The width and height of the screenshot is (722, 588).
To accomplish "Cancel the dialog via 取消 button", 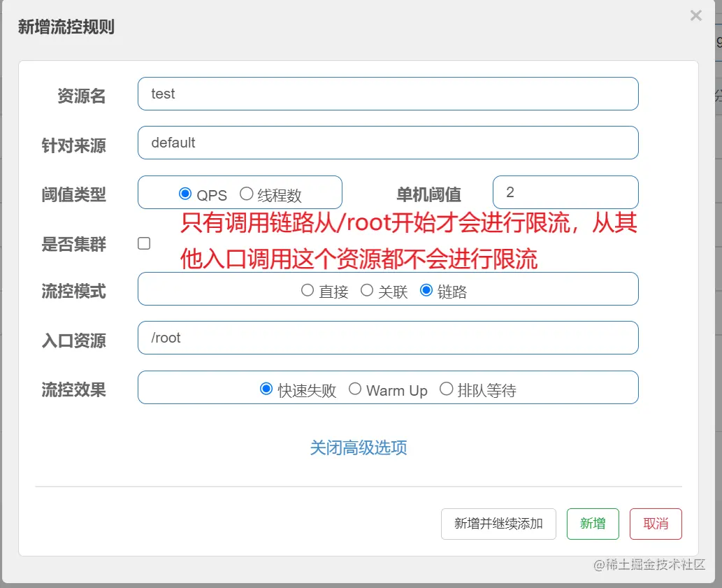I will tap(655, 523).
